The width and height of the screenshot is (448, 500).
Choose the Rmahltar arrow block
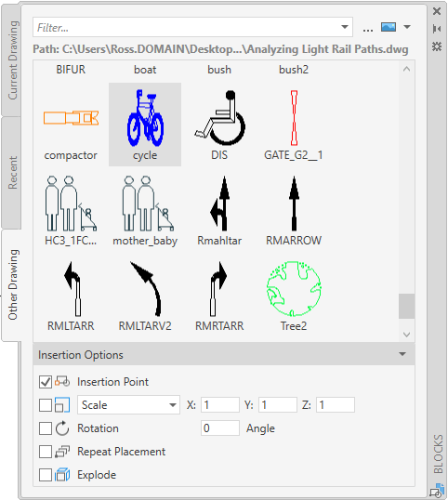[x=219, y=210]
